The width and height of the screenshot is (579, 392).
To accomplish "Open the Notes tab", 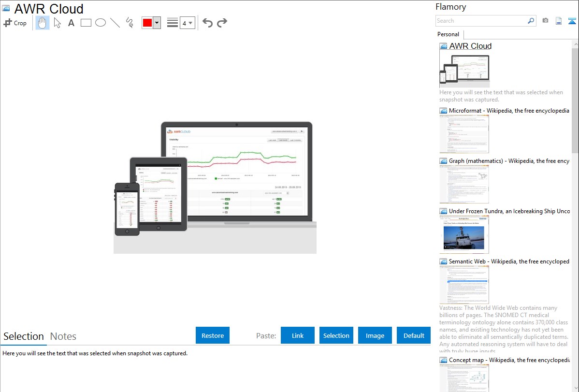I will [x=63, y=336].
